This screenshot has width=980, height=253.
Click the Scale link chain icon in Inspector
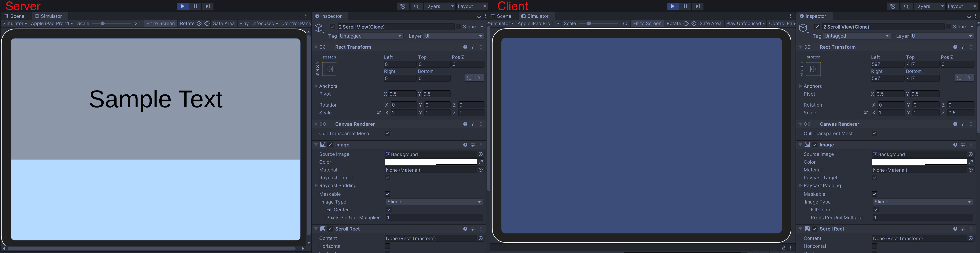point(379,112)
